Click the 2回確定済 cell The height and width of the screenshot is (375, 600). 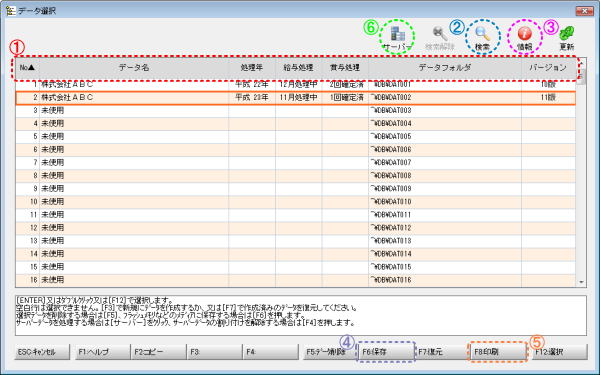click(345, 85)
